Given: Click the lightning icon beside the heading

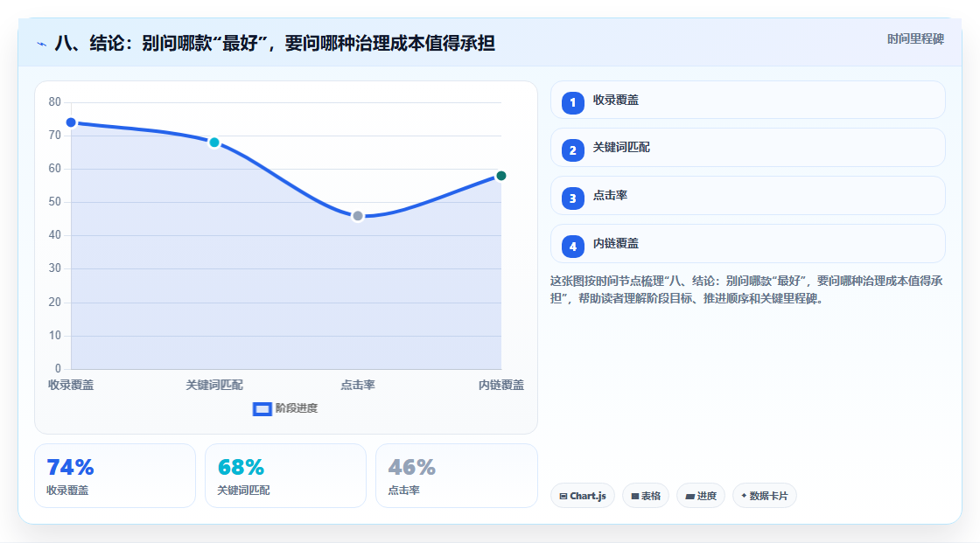Looking at the screenshot, I should [42, 44].
